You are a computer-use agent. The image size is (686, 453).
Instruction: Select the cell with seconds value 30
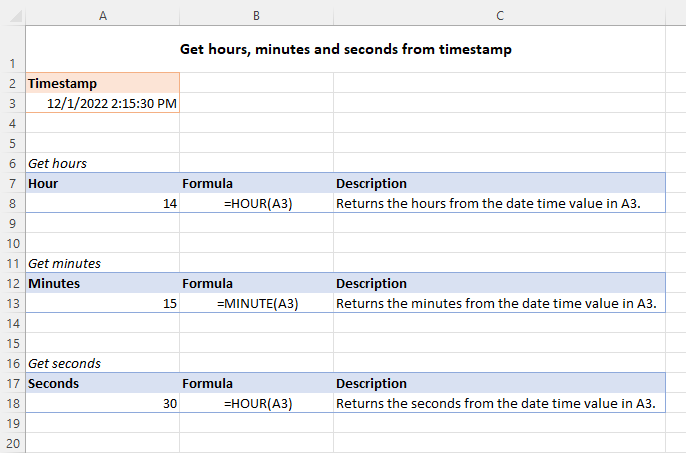[102, 403]
